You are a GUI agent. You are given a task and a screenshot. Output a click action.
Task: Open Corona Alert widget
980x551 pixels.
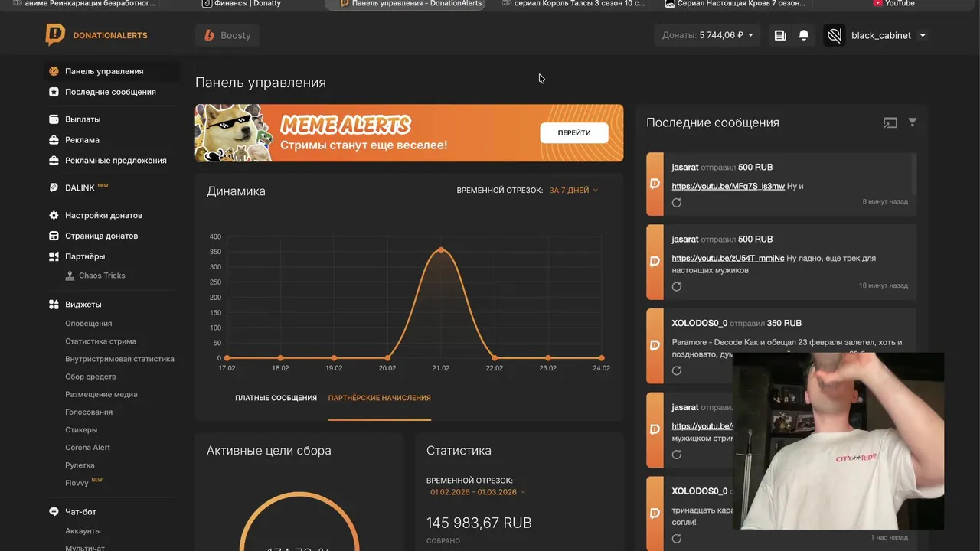pyautogui.click(x=88, y=448)
